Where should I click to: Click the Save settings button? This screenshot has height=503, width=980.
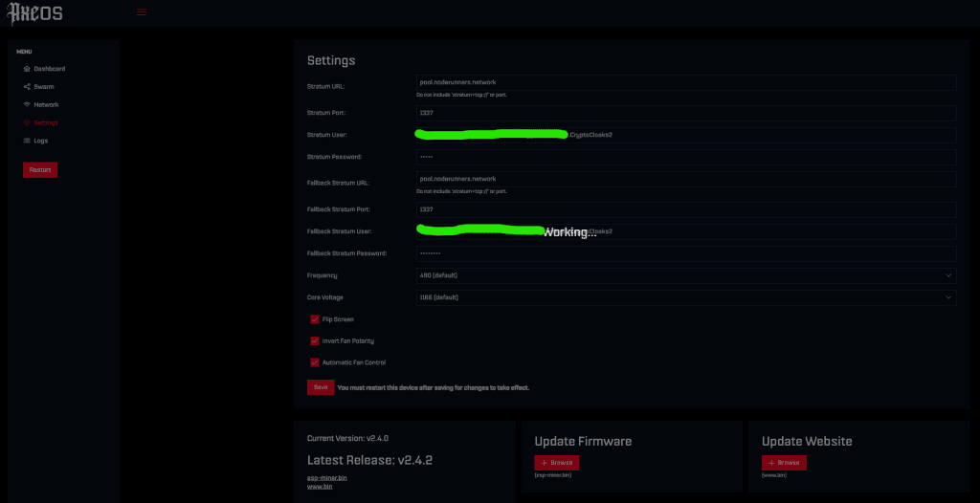pyautogui.click(x=321, y=387)
